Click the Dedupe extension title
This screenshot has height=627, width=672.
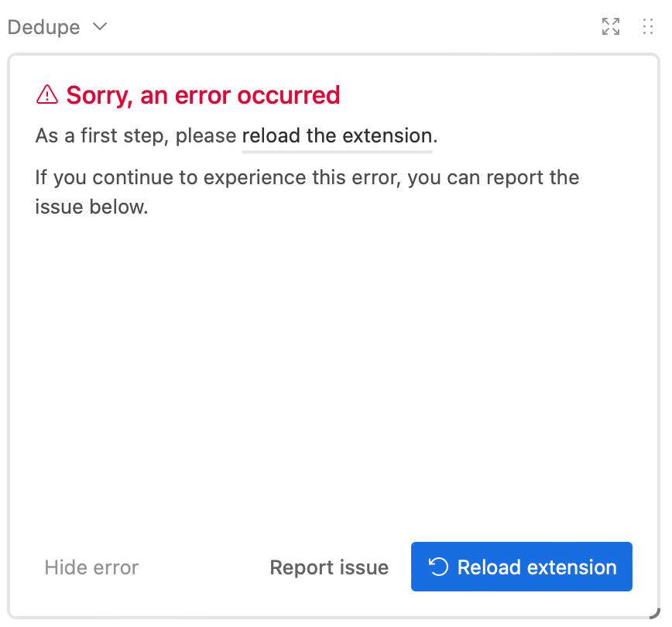coord(43,27)
